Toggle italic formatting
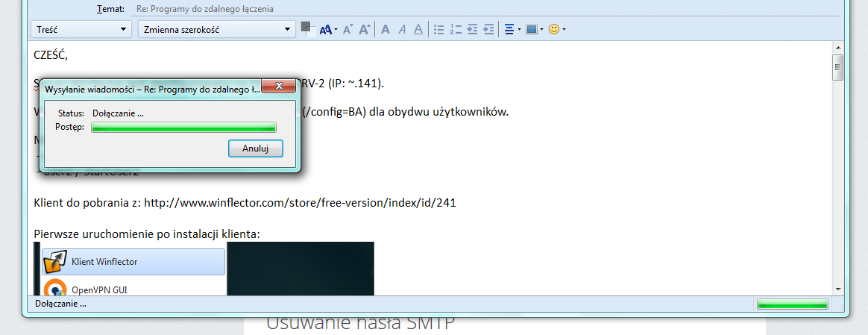The width and height of the screenshot is (868, 335). point(403,29)
